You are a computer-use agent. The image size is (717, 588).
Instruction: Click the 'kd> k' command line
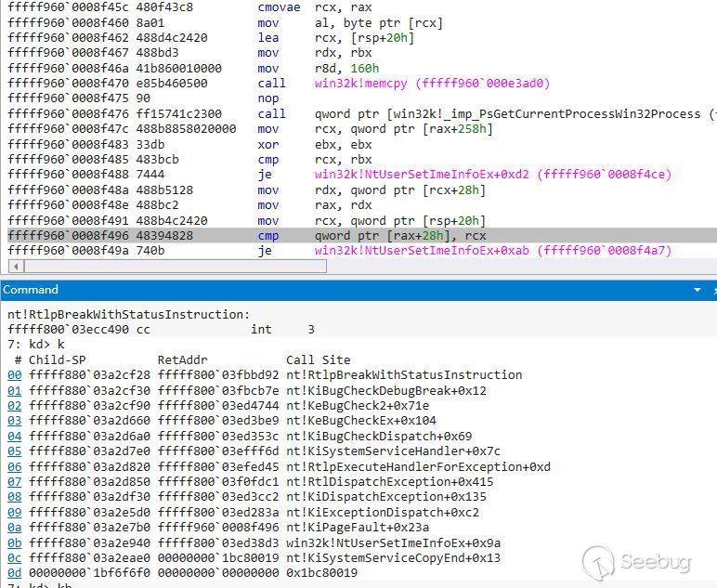click(36, 345)
